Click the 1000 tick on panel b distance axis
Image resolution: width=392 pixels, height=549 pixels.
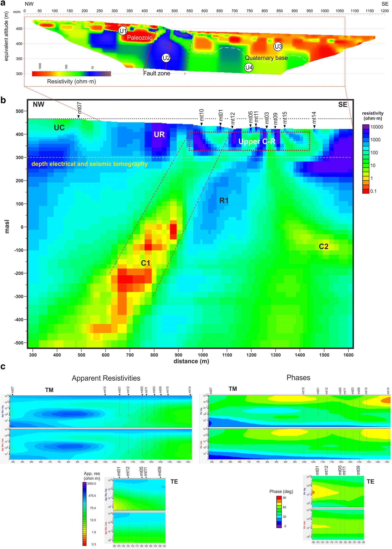[202, 355]
